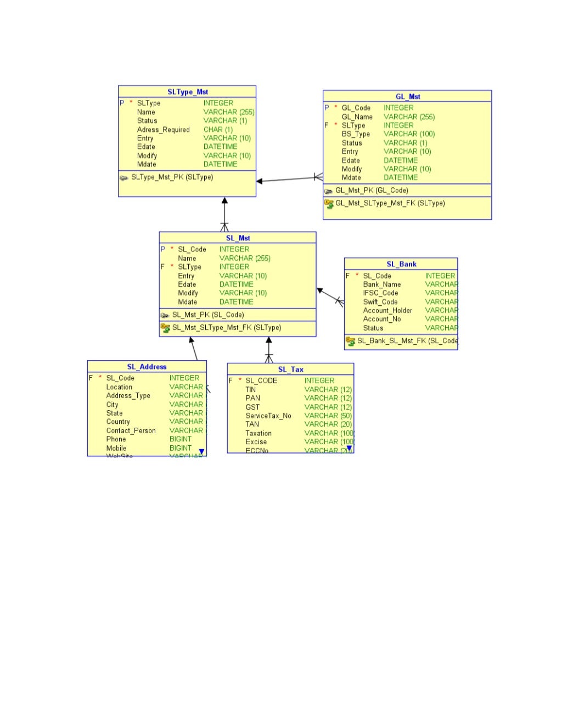Expand SL_Address table's hidden columns arrow

pos(201,452)
